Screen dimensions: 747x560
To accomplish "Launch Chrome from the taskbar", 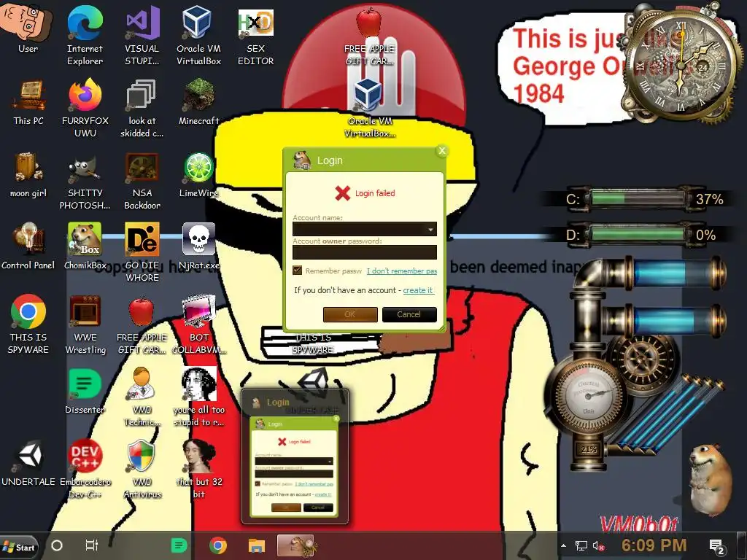I will pyautogui.click(x=217, y=545).
